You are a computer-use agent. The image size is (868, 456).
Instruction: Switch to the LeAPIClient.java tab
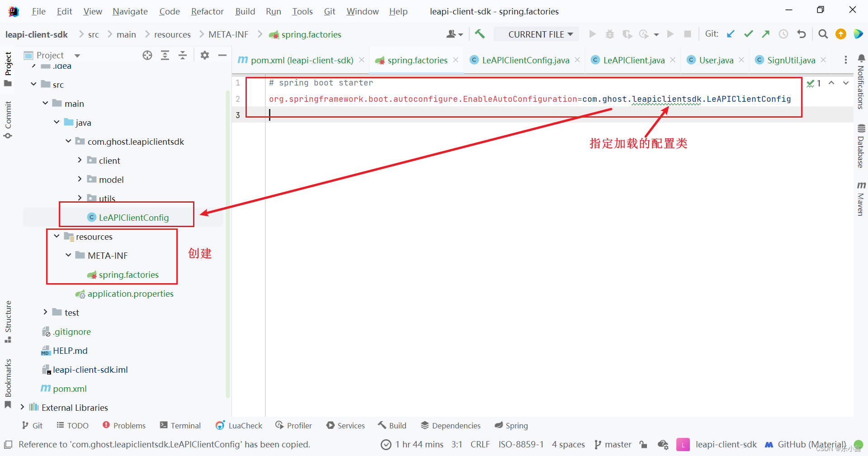[633, 60]
